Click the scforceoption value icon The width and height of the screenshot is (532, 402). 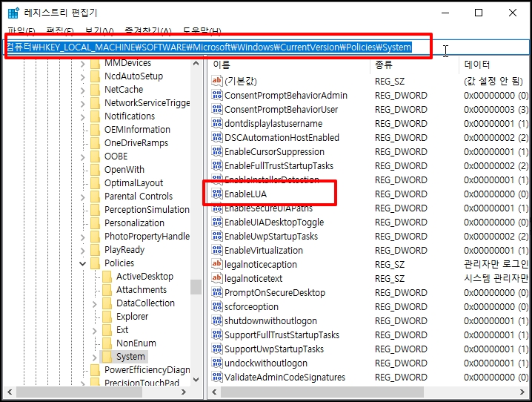tap(217, 306)
